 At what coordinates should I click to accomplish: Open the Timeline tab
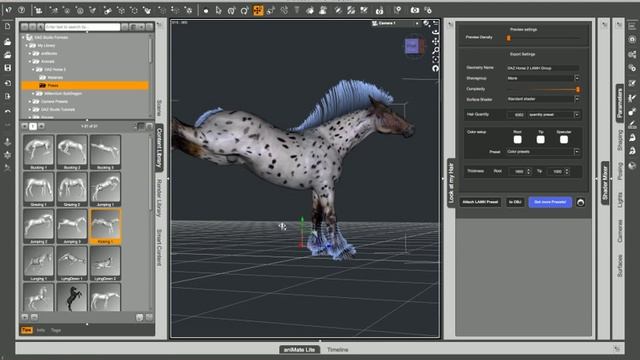(338, 350)
